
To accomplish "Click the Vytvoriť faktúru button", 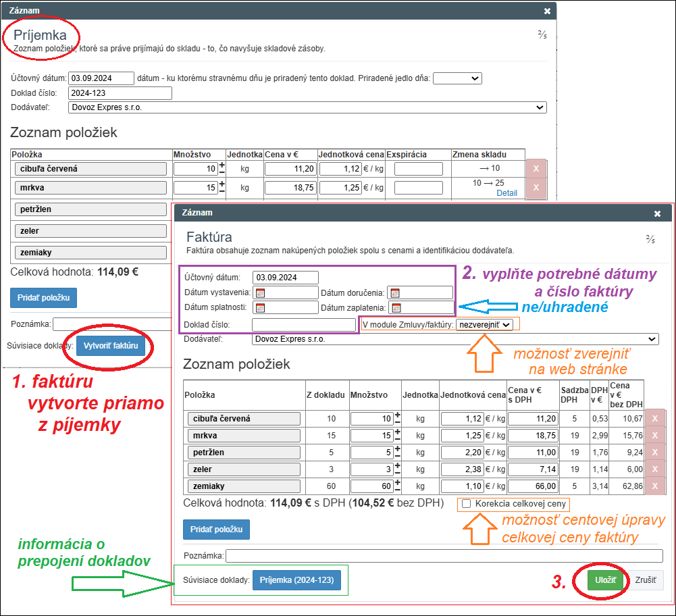I will pos(111,346).
